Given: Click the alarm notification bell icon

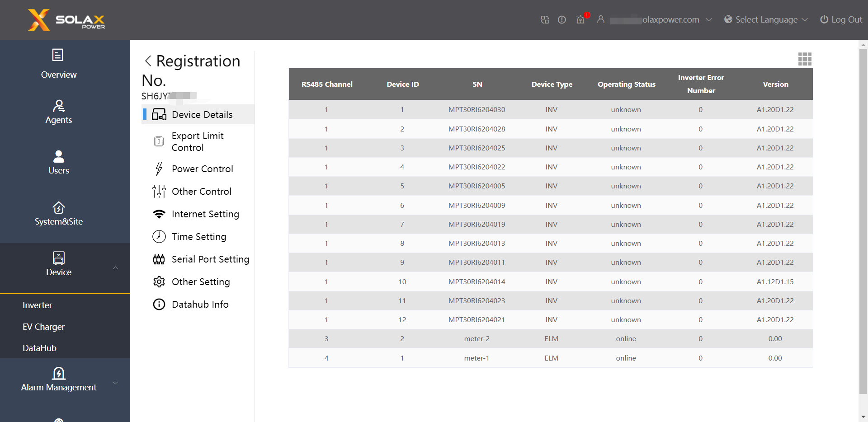Looking at the screenshot, I should tap(581, 19).
